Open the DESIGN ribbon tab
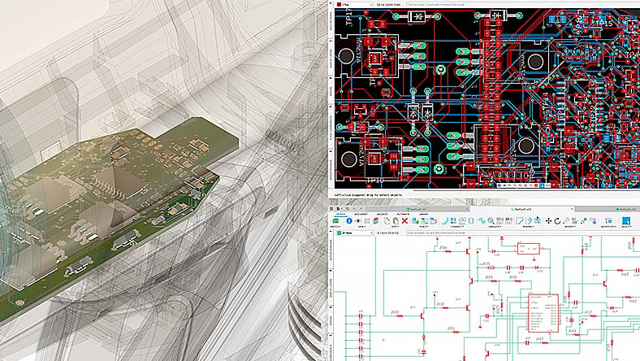Viewport: 640px width, 361px height. [341, 214]
